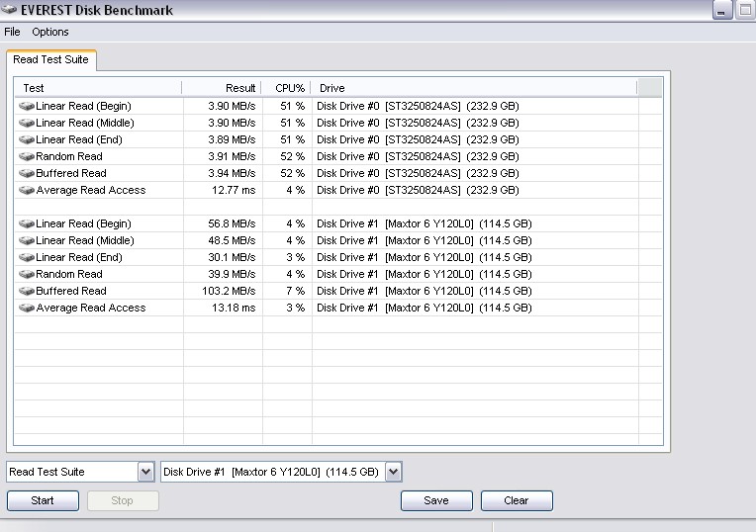Select the Read Test Suite tab
The width and height of the screenshot is (756, 532).
click(50, 59)
